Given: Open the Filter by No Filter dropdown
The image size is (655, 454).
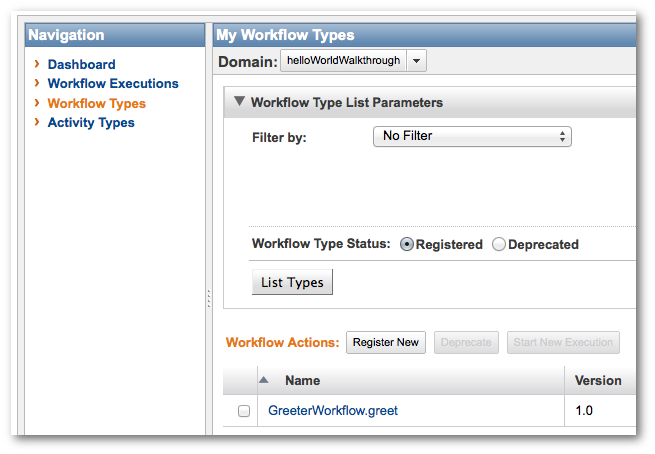Looking at the screenshot, I should (472, 136).
